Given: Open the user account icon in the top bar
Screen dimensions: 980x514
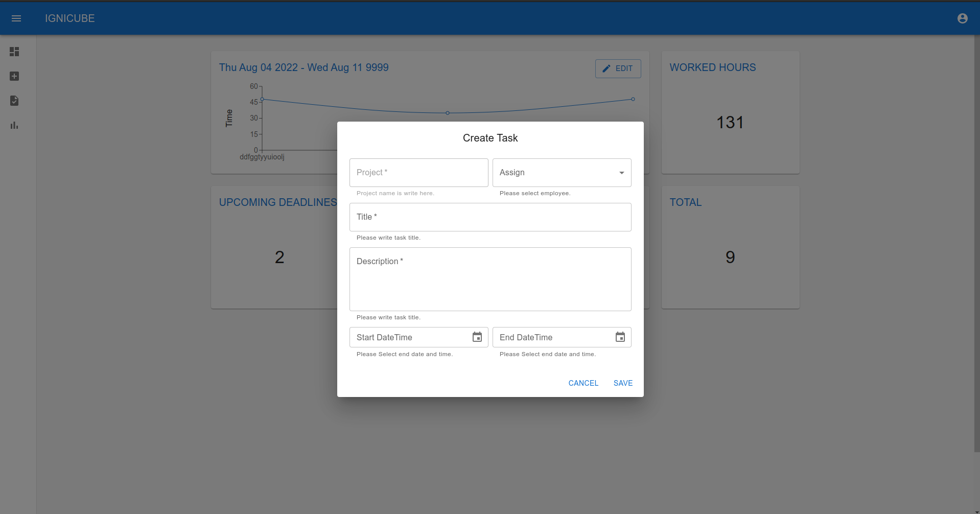Looking at the screenshot, I should pyautogui.click(x=963, y=18).
